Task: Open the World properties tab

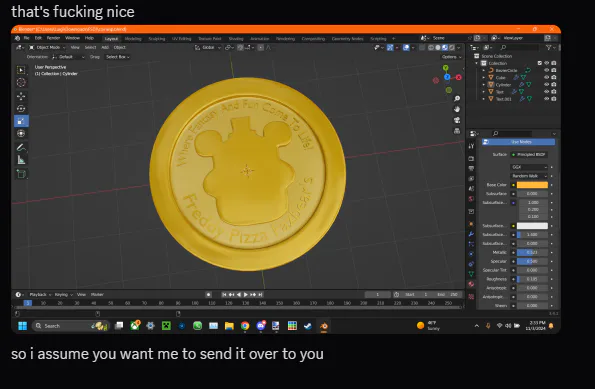Action: point(471,198)
